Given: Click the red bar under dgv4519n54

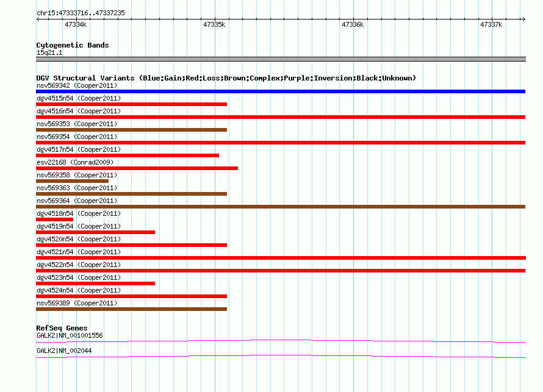Looking at the screenshot, I should pos(96,232).
